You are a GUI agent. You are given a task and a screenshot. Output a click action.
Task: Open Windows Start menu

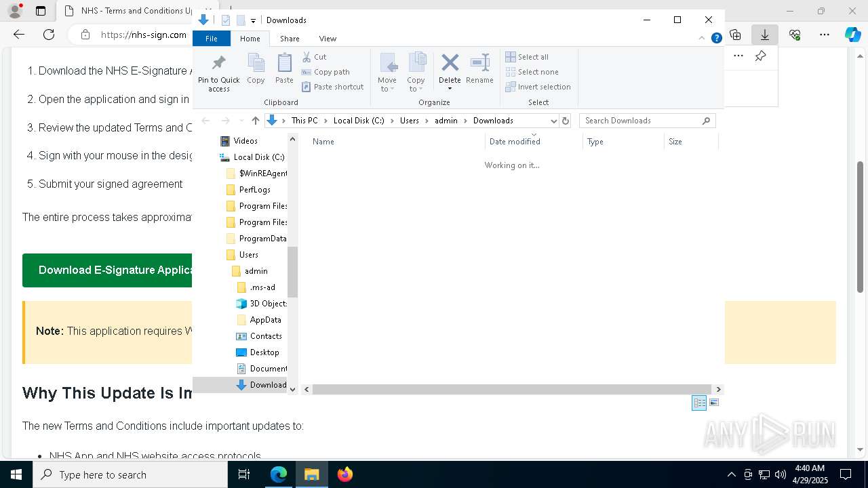coord(16,474)
